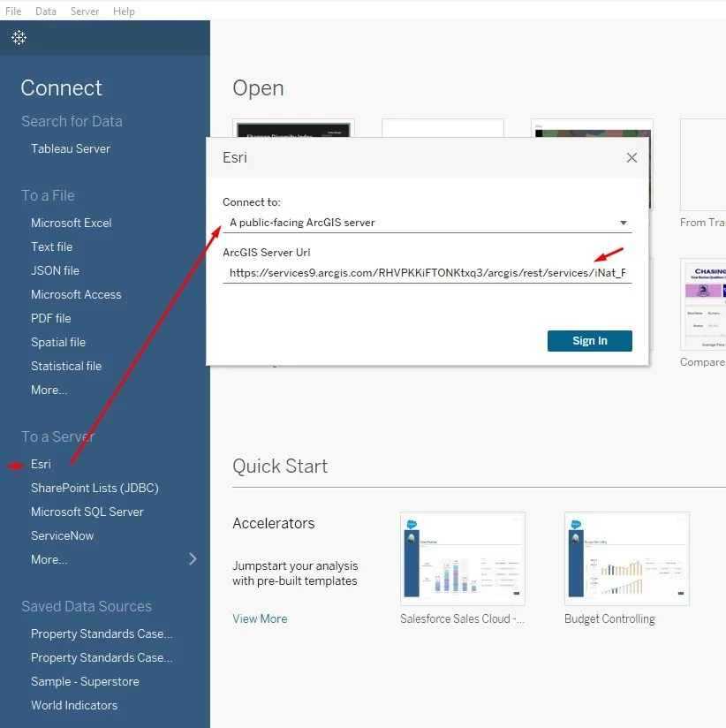Open the Help menu
Viewport: 726px width, 728px height.
click(x=124, y=11)
